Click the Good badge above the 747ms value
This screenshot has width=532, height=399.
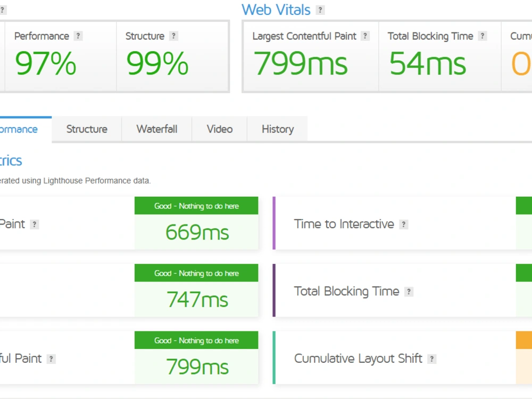point(196,273)
